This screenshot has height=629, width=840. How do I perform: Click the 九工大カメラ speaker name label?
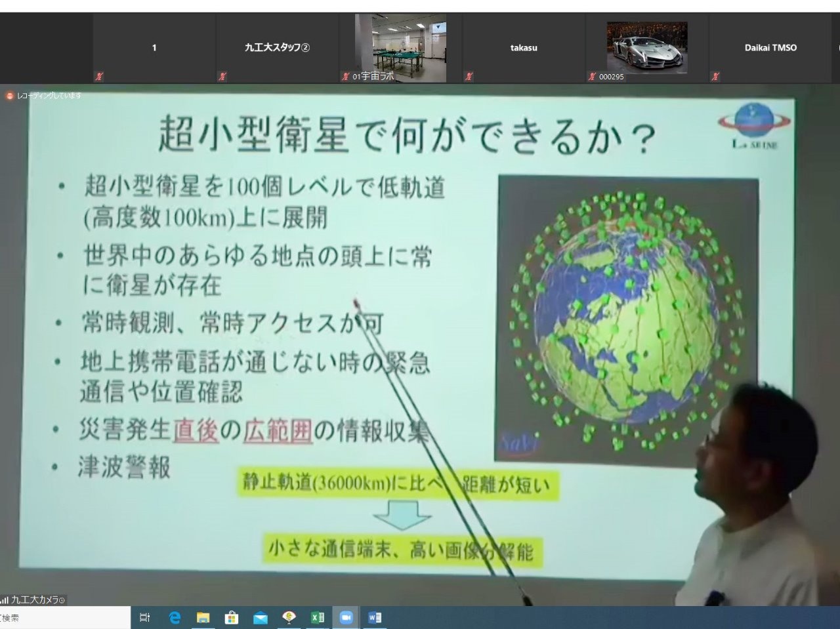38,599
